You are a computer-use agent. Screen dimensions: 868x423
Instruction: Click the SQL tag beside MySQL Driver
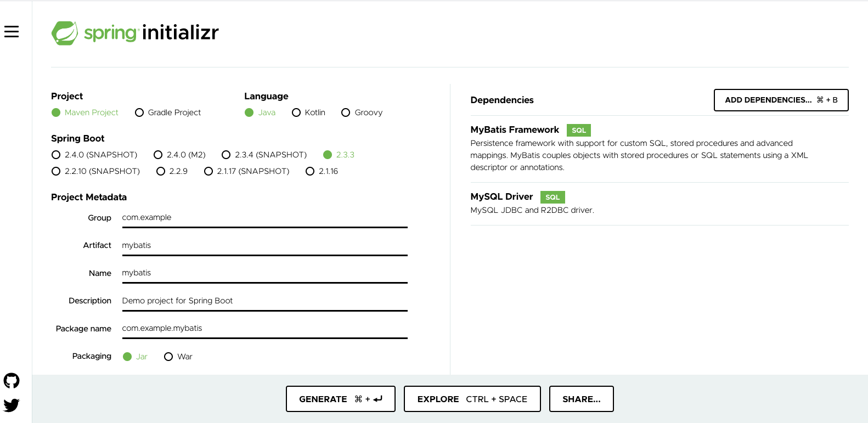tap(552, 198)
